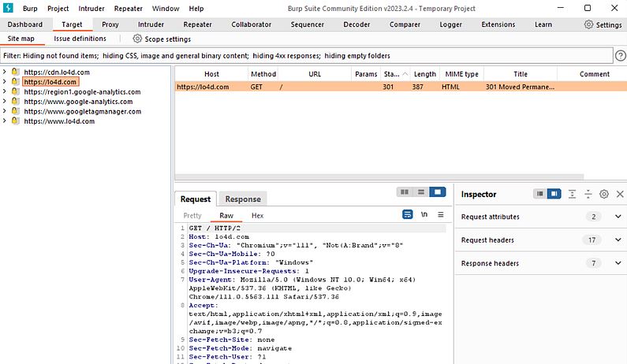Viewport: 627px width, 364px height.
Task: Expand the www.google-analytics.com tree node
Action: pyautogui.click(x=5, y=102)
